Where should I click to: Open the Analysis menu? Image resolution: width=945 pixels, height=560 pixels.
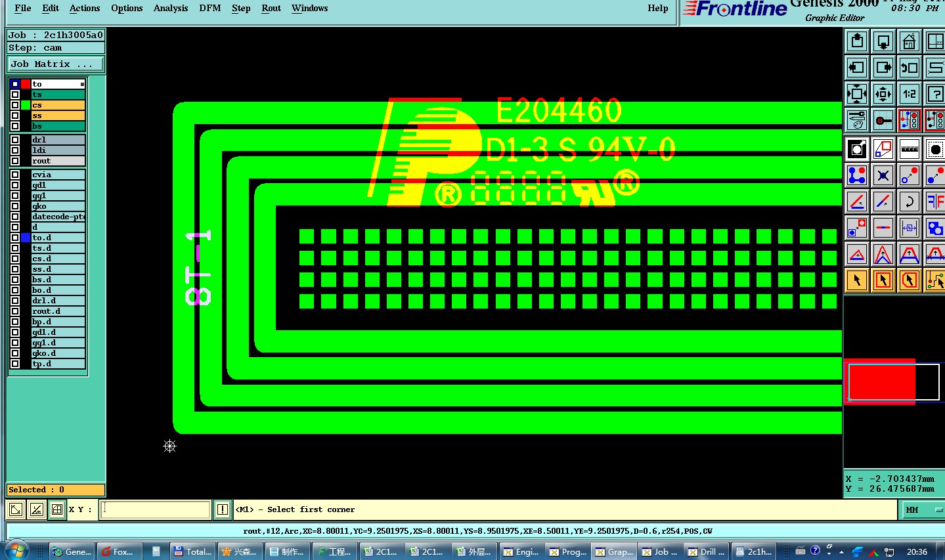pos(171,9)
